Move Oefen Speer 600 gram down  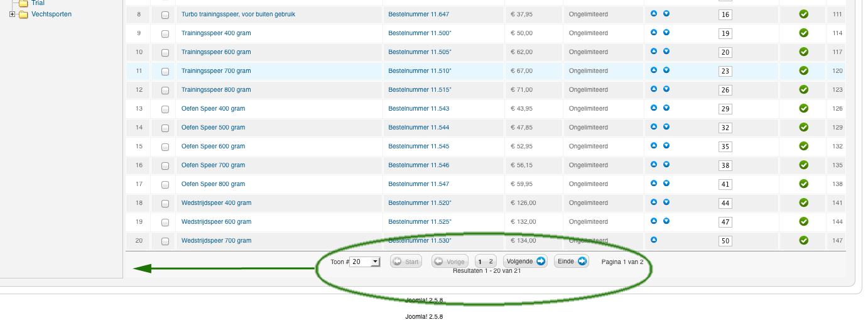click(666, 145)
